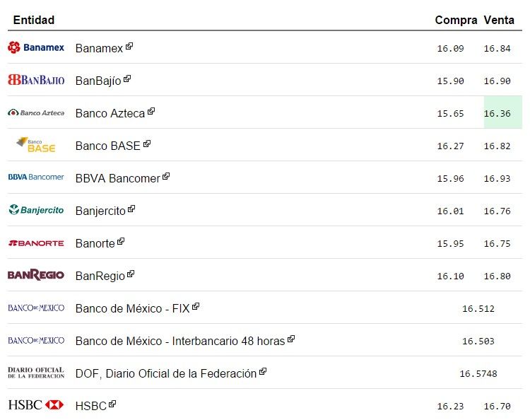This screenshot has width=530, height=420.
Task: Click the HSBC logo
Action: 36,405
